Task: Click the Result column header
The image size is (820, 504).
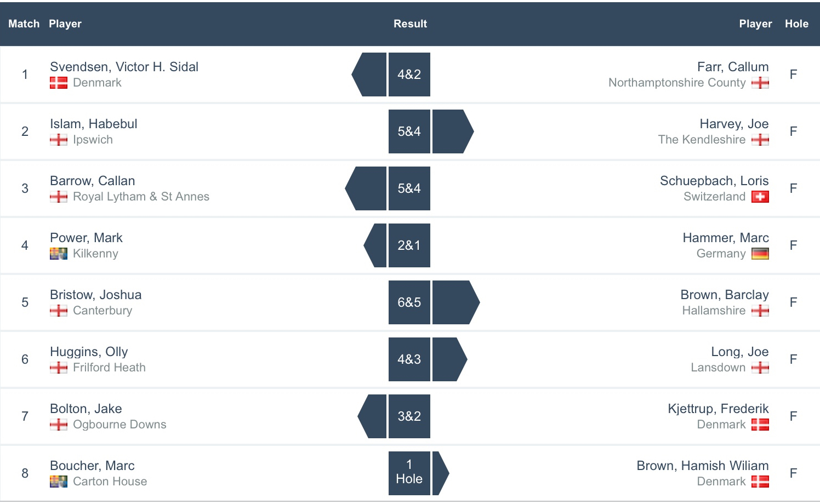Action: (x=410, y=24)
